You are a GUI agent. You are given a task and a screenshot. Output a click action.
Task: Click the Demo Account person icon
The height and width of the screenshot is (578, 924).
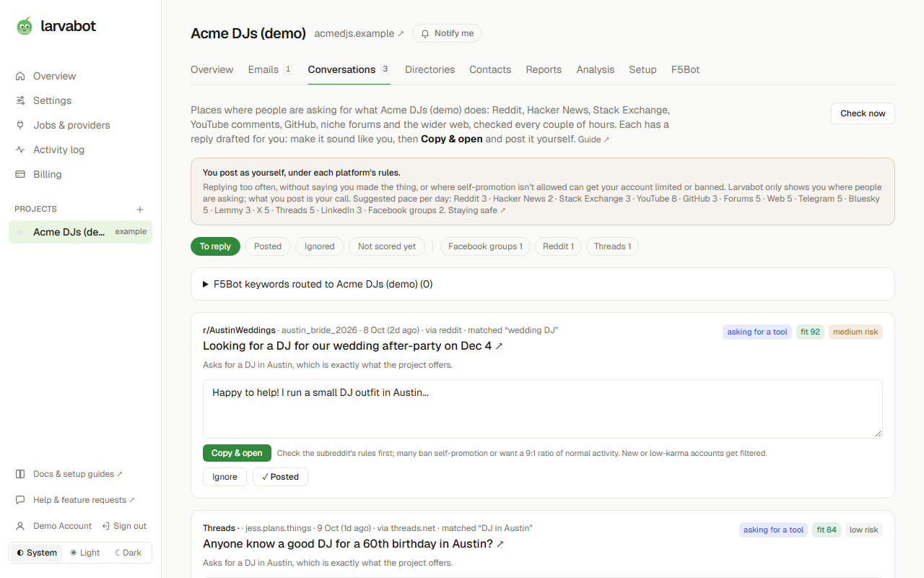20,526
